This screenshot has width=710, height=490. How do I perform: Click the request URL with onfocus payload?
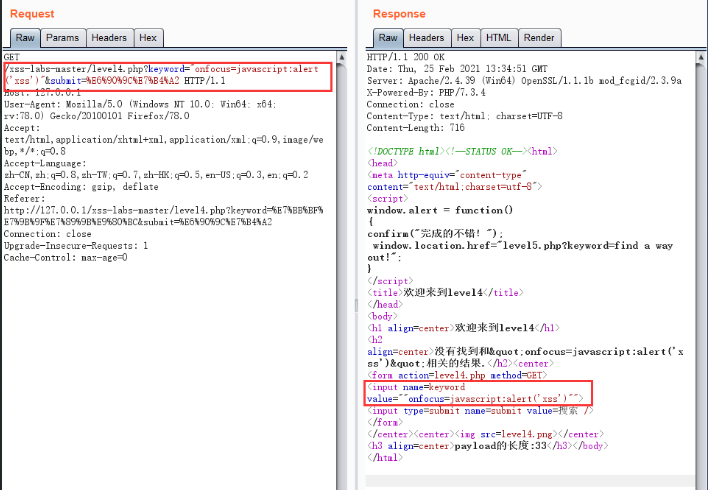point(161,75)
